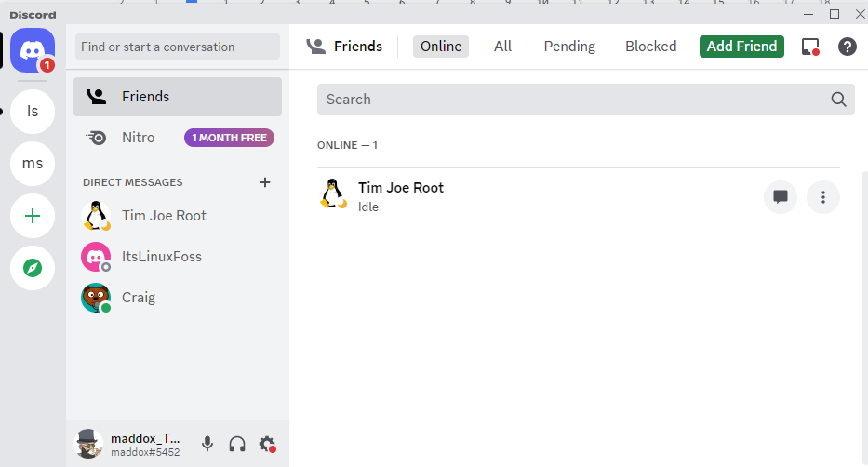This screenshot has width=868, height=467.
Task: Open the Nitro page
Action: point(178,138)
